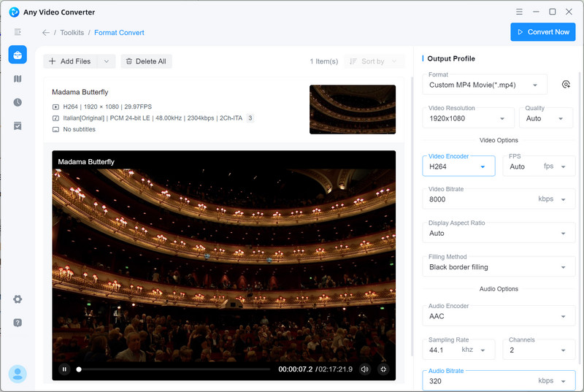This screenshot has height=392, width=584.
Task: Open Display Aspect Ratio dropdown
Action: [x=499, y=233]
